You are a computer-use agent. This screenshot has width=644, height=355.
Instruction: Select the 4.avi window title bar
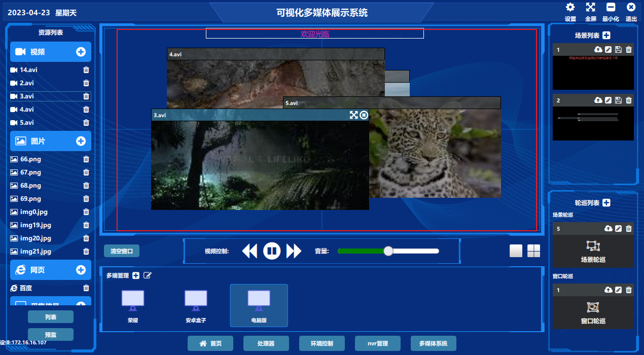click(276, 54)
